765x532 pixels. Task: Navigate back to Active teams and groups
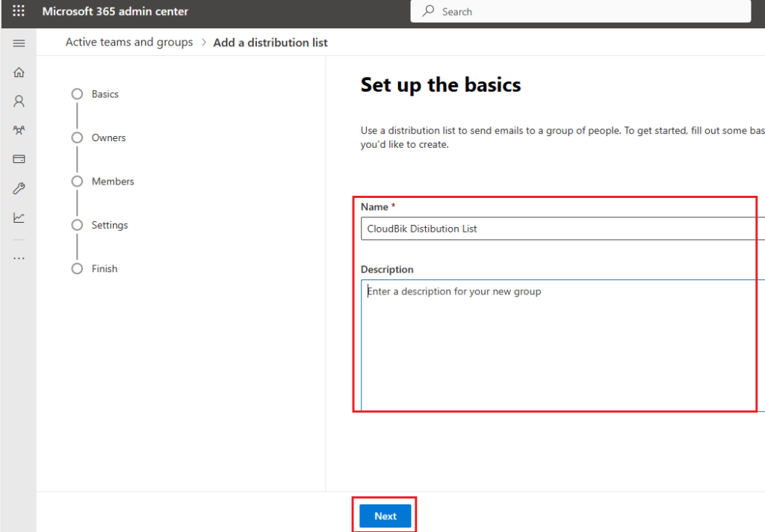pyautogui.click(x=128, y=42)
